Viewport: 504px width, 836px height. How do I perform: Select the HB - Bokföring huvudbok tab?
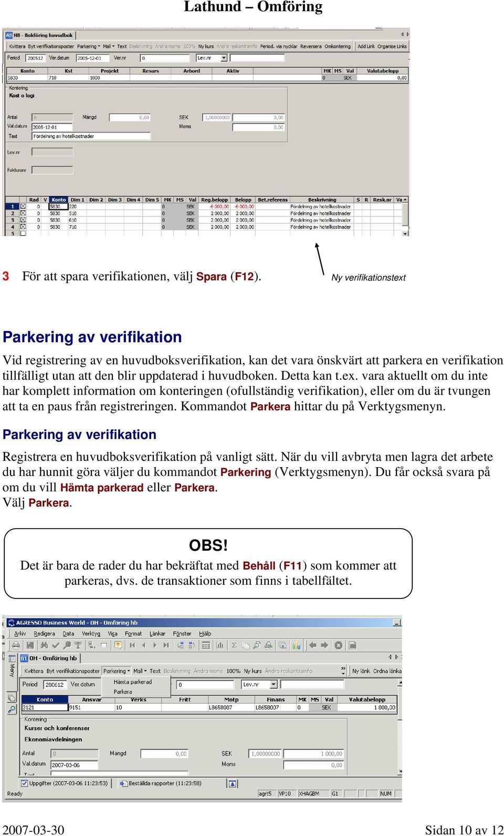point(39,35)
